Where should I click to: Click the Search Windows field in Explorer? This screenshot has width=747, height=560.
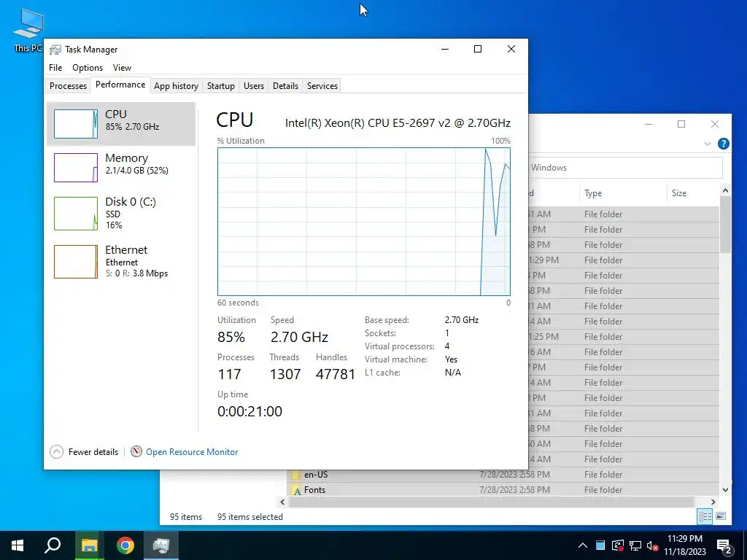coord(625,168)
